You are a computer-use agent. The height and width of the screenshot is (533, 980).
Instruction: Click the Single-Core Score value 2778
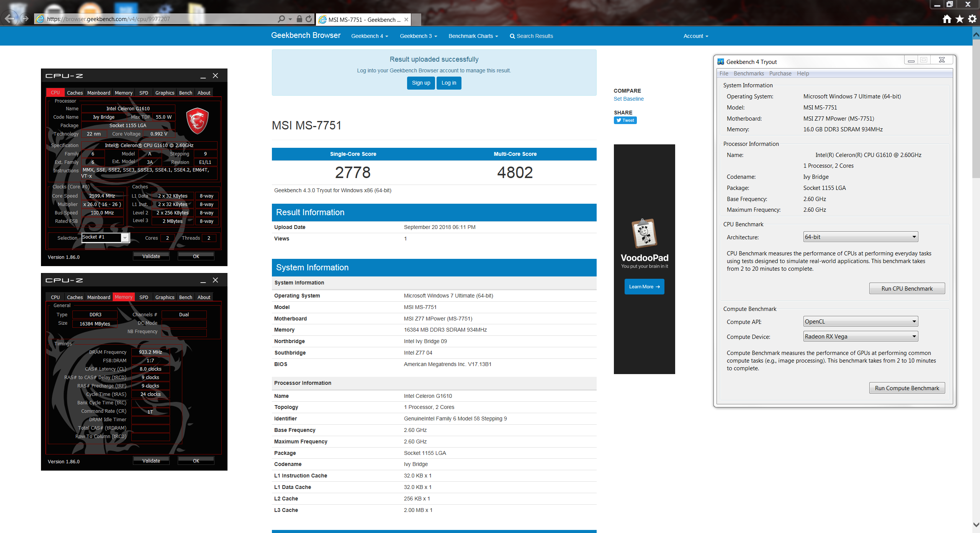[x=353, y=172]
